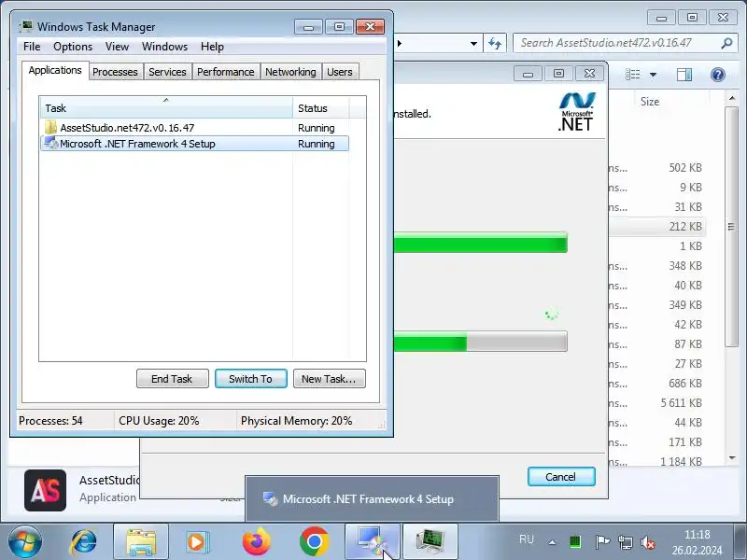Image resolution: width=747 pixels, height=560 pixels.
Task: Click the Processes: 54 status text
Action: click(x=50, y=421)
